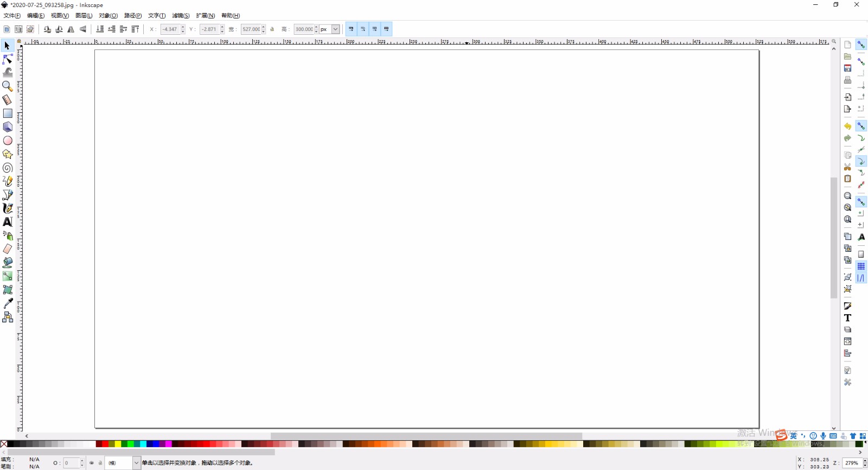The image size is (868, 470).
Task: Select the Paint Bucket fill tool
Action: coord(8,263)
